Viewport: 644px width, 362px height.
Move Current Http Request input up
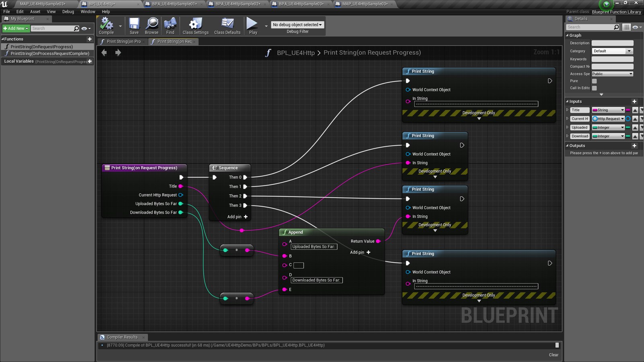point(635,119)
